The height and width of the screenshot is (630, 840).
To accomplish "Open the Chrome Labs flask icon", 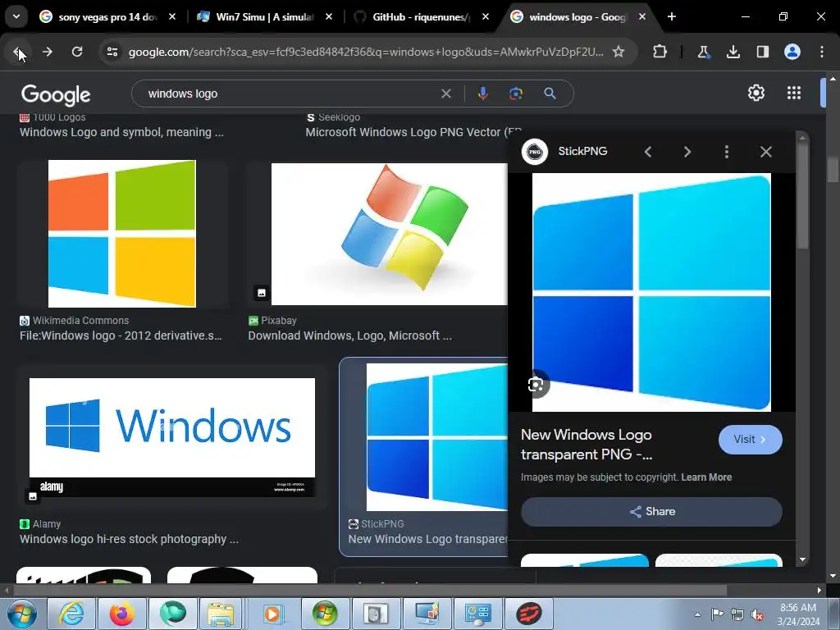I will click(x=703, y=52).
